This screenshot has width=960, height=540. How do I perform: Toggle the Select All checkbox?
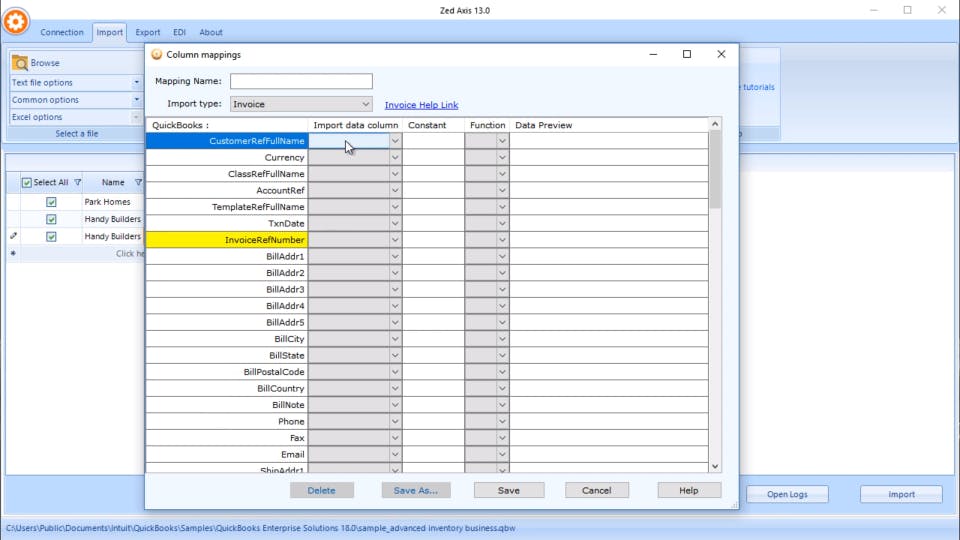point(27,182)
